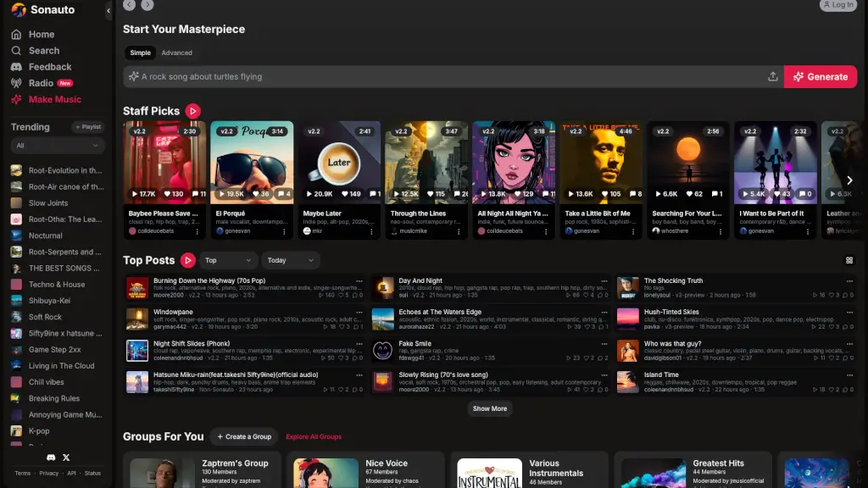Play the Staff Picks playlist
868x488 pixels.
(193, 111)
